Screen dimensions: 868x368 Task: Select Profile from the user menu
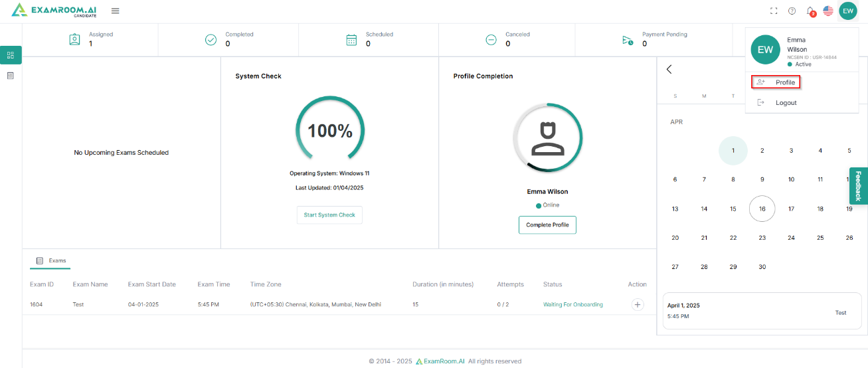(776, 82)
